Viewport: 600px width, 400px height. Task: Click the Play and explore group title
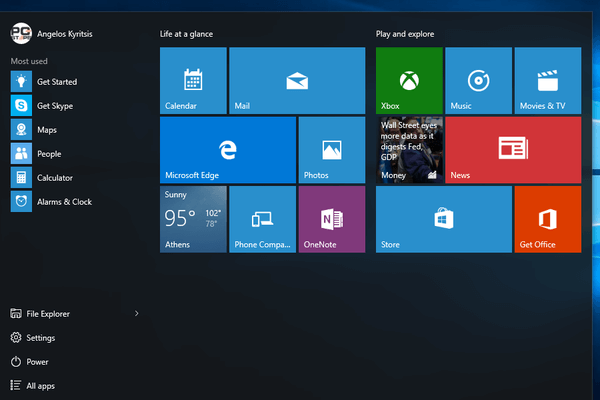[x=405, y=34]
